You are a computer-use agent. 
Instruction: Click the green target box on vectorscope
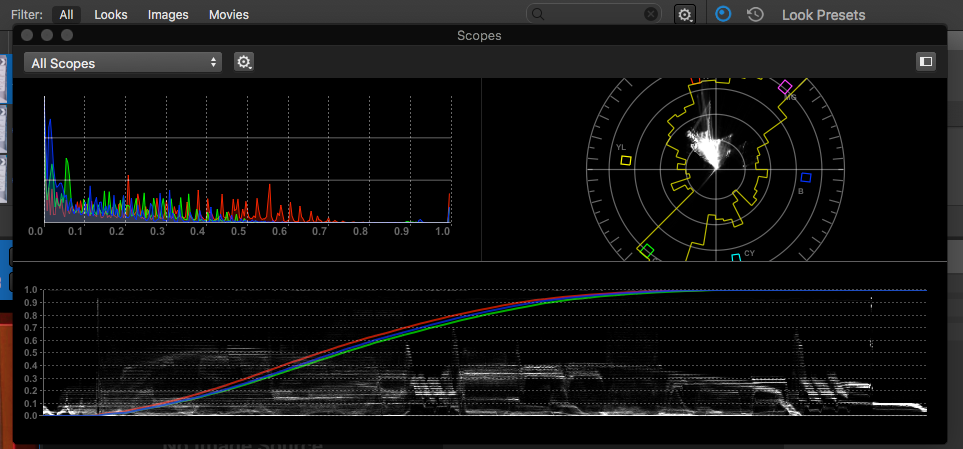646,250
